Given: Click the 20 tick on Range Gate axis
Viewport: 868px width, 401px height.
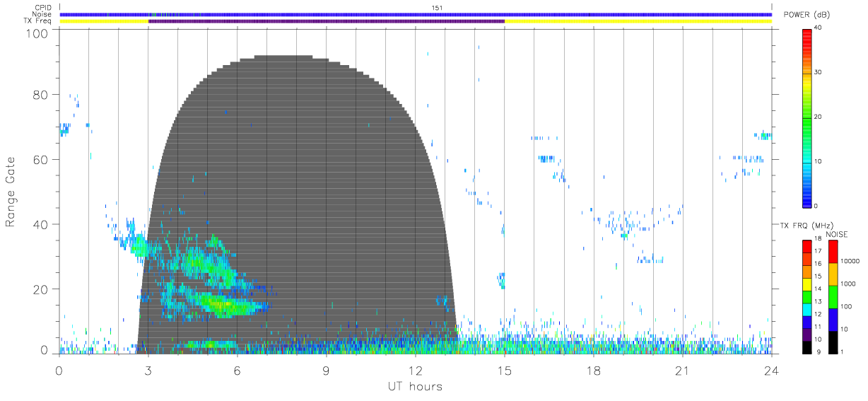Looking at the screenshot, I should point(41,289).
